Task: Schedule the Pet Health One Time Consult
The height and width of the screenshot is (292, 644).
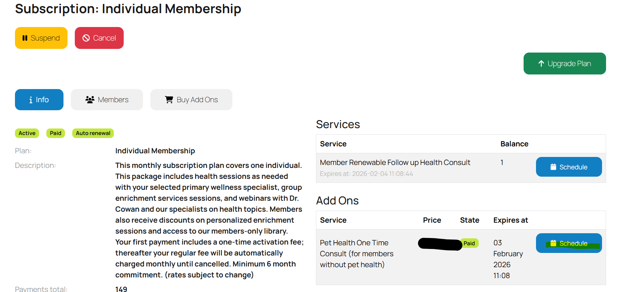Action: pyautogui.click(x=569, y=243)
